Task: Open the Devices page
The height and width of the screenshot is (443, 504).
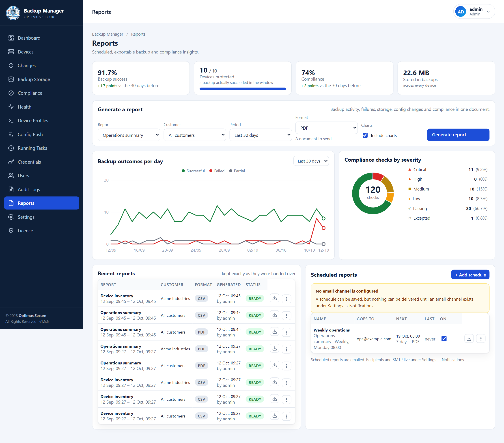Action: [x=42, y=52]
